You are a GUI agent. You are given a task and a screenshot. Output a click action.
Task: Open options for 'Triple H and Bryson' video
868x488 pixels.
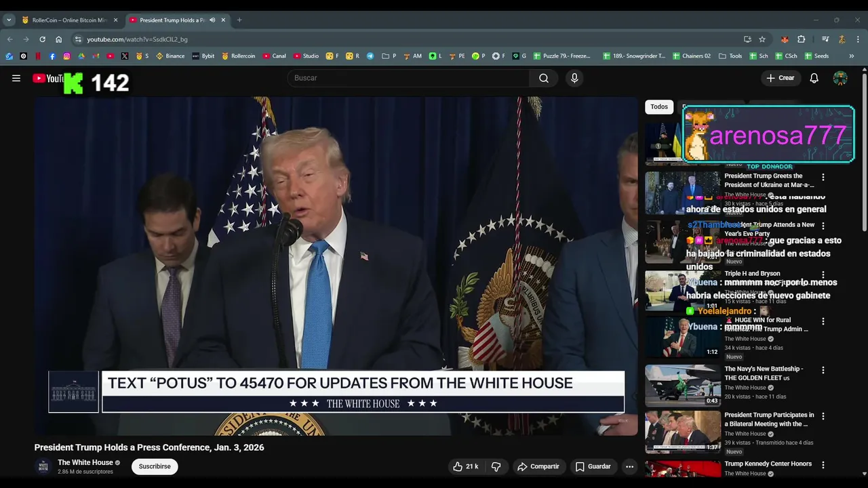823,274
